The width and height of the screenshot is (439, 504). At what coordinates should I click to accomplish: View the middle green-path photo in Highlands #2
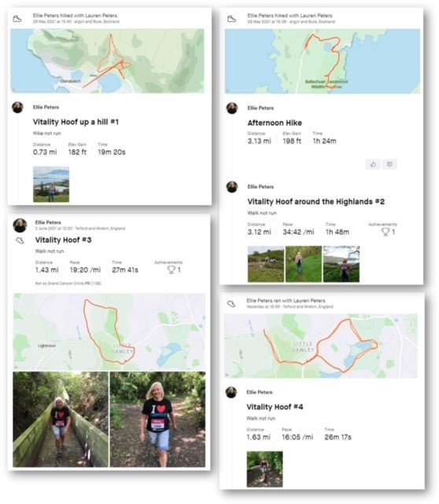304,264
